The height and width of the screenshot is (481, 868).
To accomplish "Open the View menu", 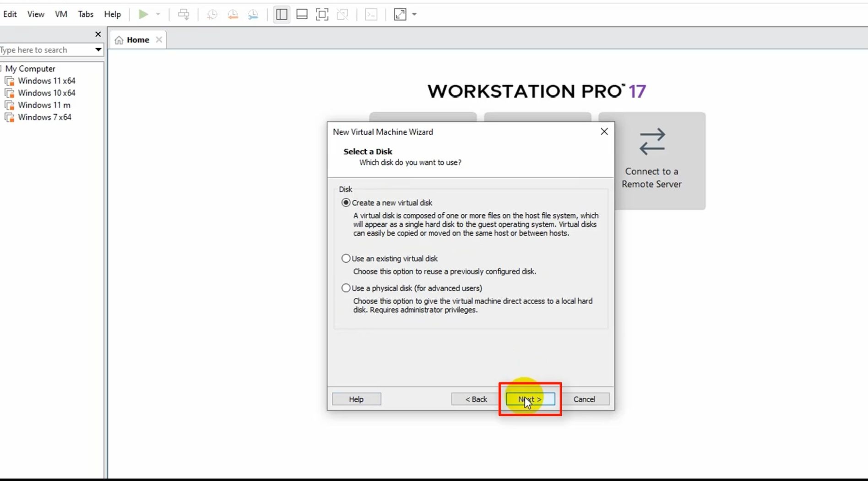I will click(36, 14).
